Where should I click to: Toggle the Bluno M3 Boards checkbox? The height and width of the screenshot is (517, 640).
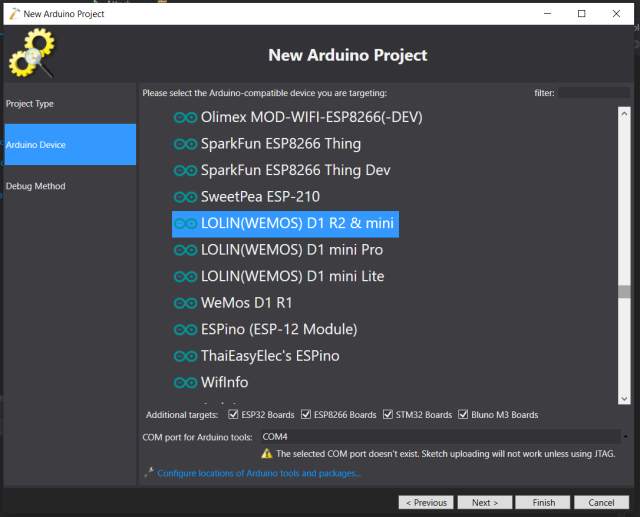[463, 415]
